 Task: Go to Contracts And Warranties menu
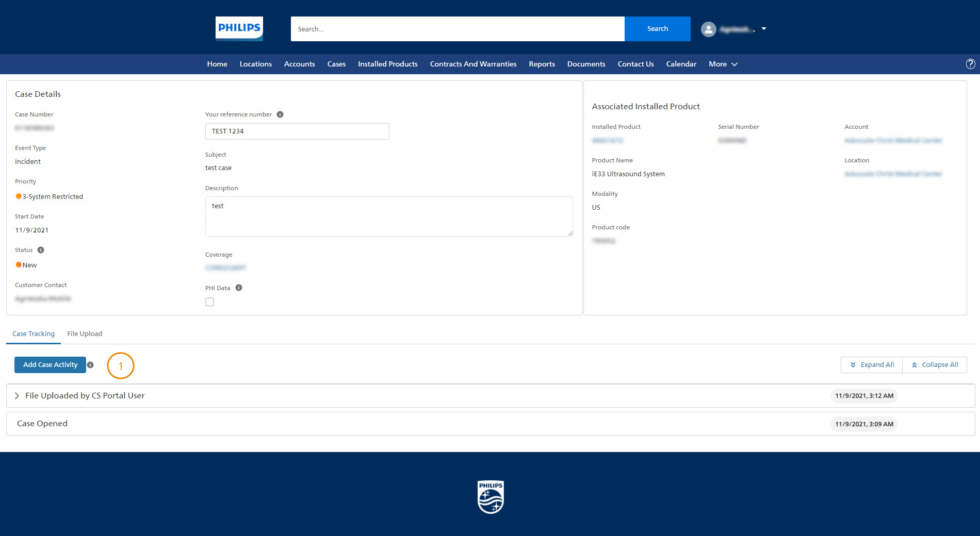473,64
